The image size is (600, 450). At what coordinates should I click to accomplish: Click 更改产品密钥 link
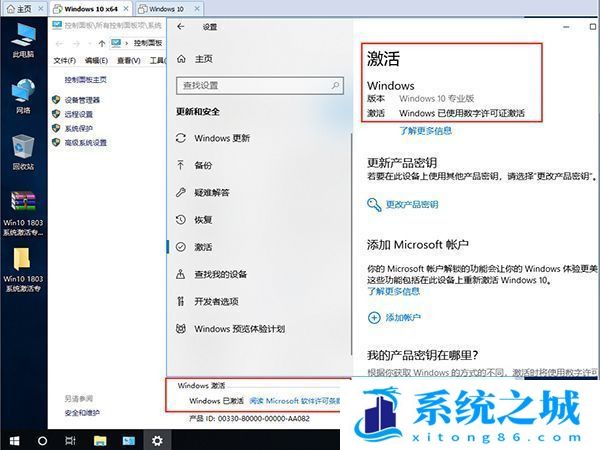(x=412, y=204)
